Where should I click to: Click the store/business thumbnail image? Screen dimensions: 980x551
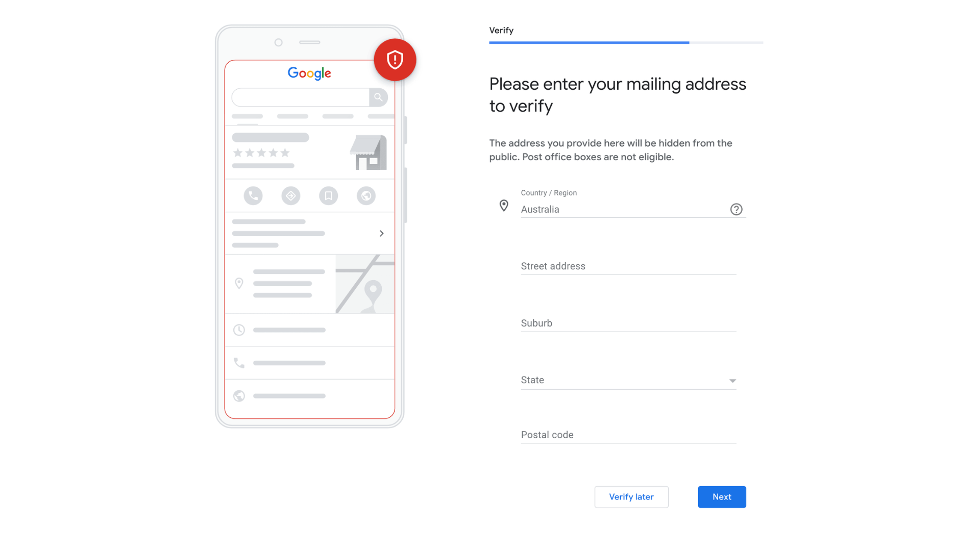click(366, 152)
